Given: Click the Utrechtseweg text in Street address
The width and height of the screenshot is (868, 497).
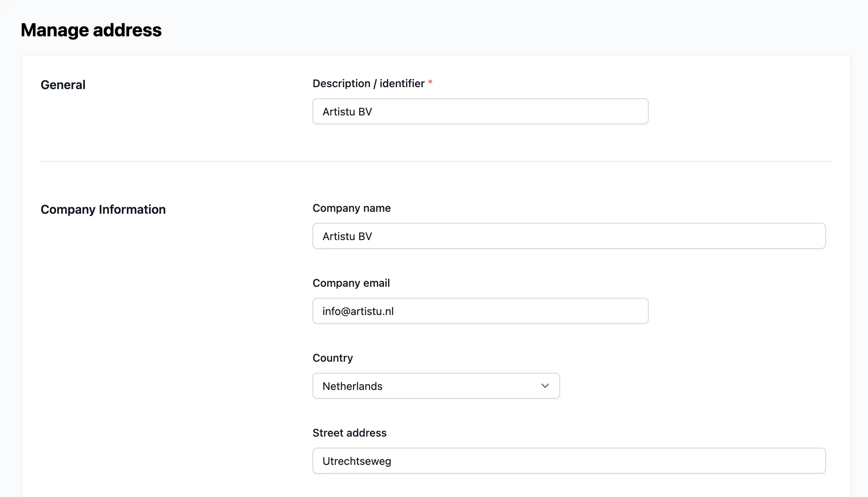Looking at the screenshot, I should (356, 461).
